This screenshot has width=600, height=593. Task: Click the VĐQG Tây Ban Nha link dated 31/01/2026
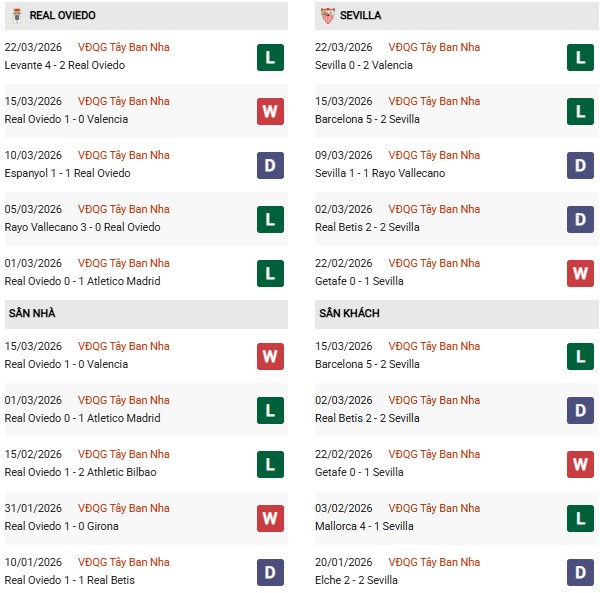pos(124,508)
